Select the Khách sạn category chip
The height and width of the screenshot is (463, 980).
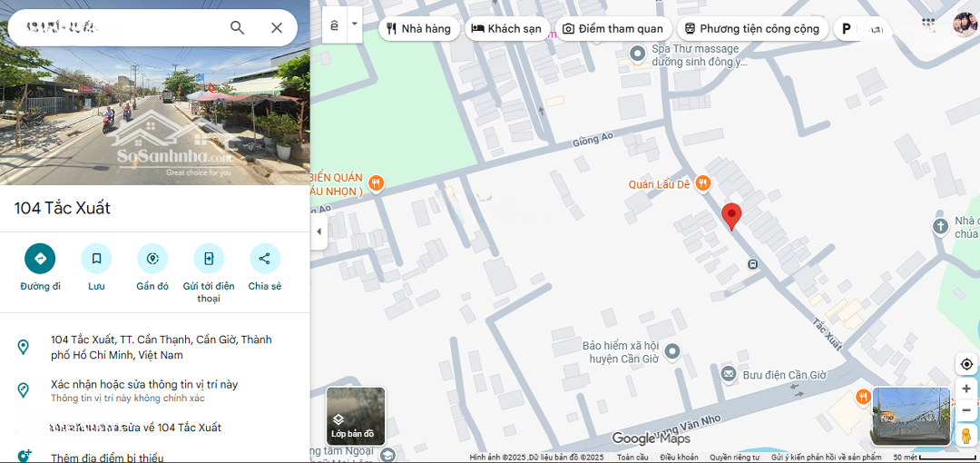[x=506, y=29]
